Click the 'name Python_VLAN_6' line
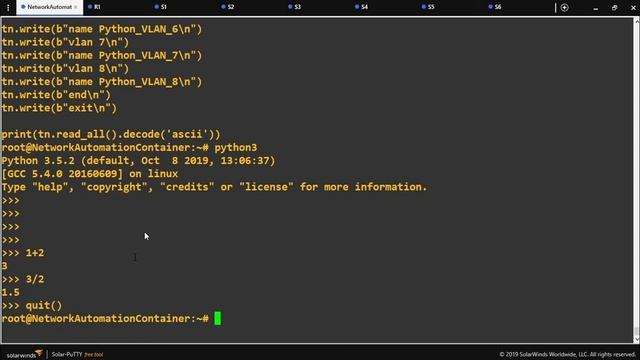 (x=102, y=29)
